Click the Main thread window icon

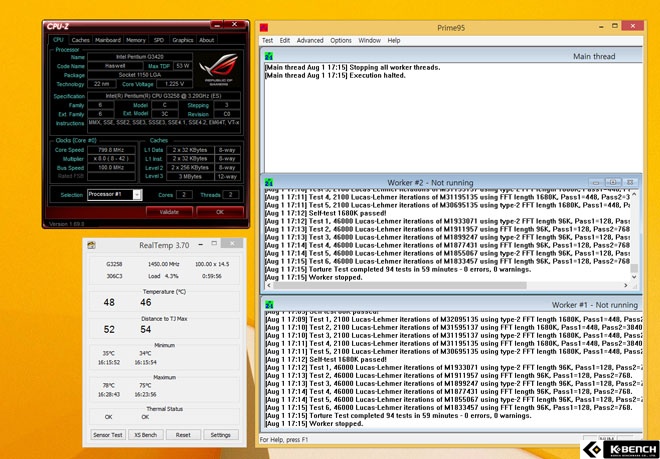coord(269,56)
